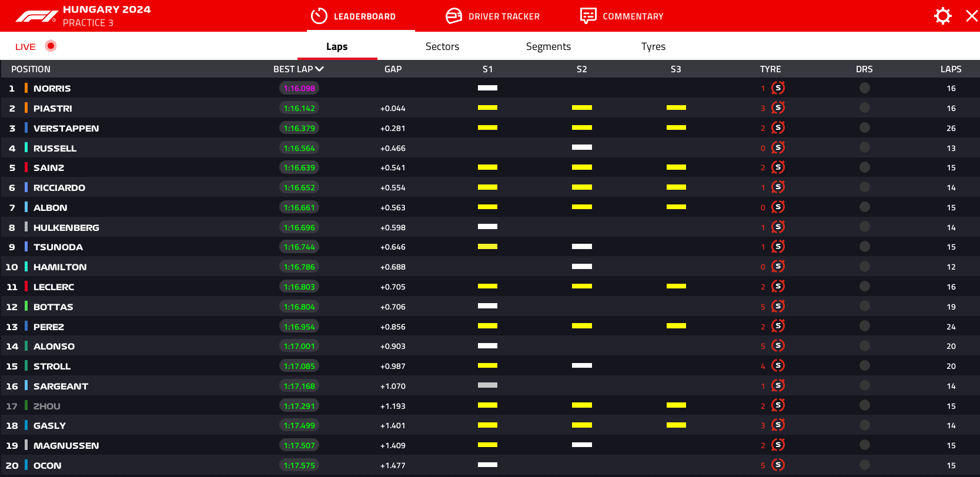Viewport: 980px width, 477px height.
Task: Open the Commentary tab
Action: 621,16
